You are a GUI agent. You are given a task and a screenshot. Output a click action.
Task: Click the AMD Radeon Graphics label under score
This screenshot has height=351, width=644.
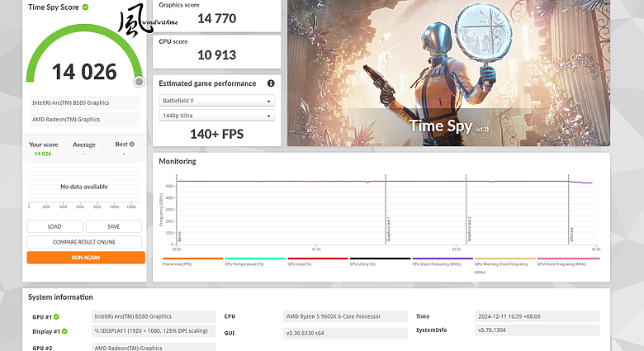coord(84,120)
